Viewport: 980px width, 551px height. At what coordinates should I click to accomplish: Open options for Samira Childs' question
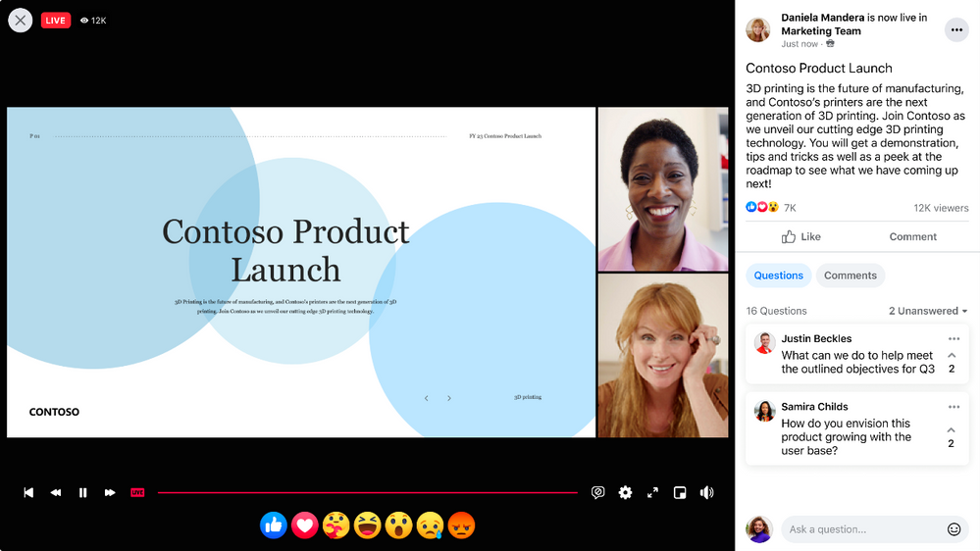point(954,407)
